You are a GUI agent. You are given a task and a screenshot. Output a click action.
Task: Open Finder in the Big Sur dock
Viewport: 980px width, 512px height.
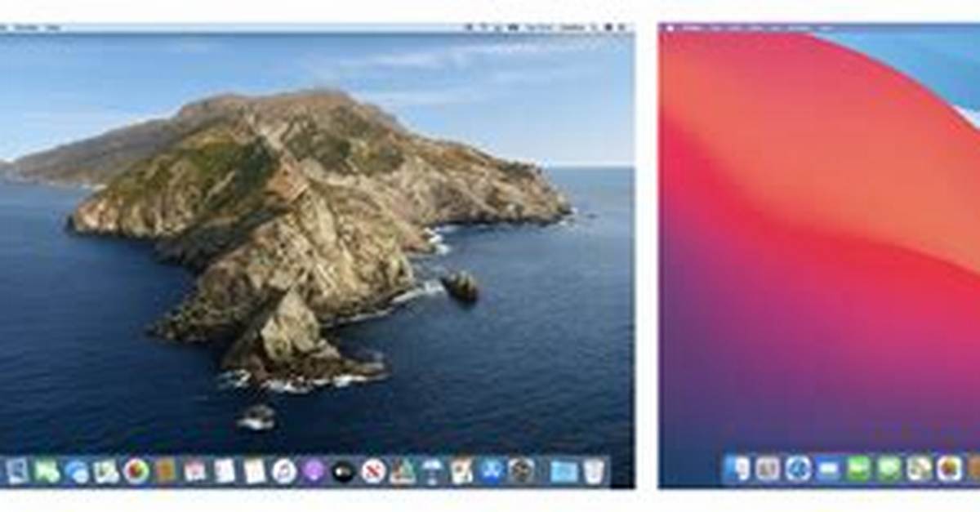click(737, 468)
